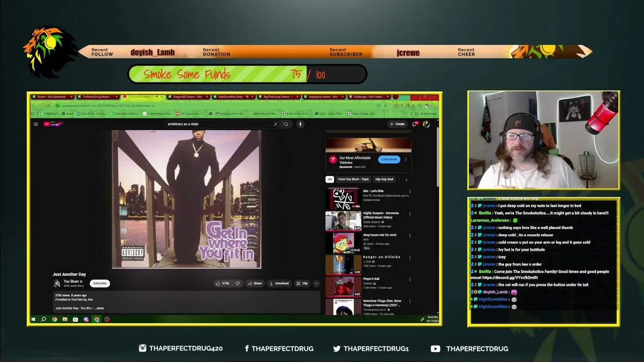Select the From Too Short - Topic chip
Viewport: 644px width, 362px height.
click(353, 179)
